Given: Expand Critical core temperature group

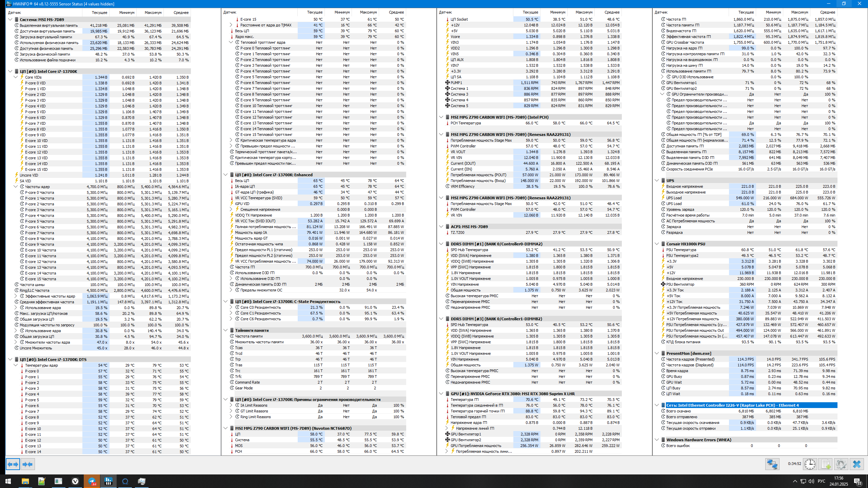Looking at the screenshot, I should pos(231,140).
